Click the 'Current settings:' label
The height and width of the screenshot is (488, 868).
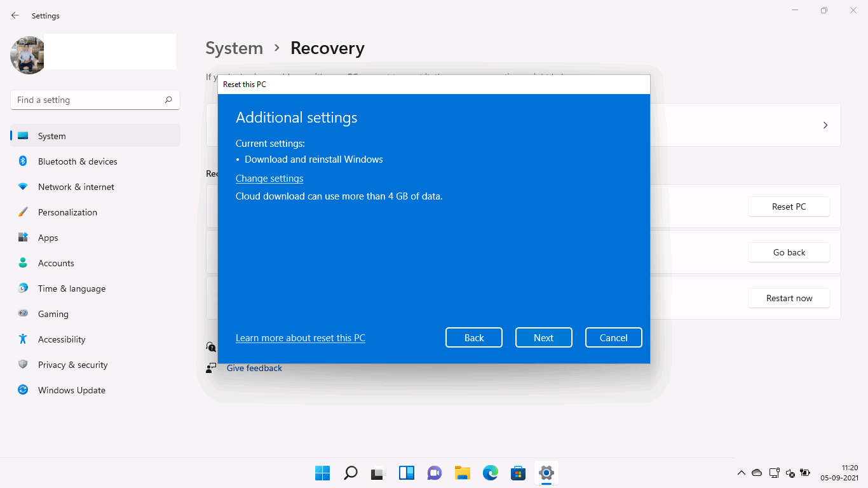click(270, 144)
